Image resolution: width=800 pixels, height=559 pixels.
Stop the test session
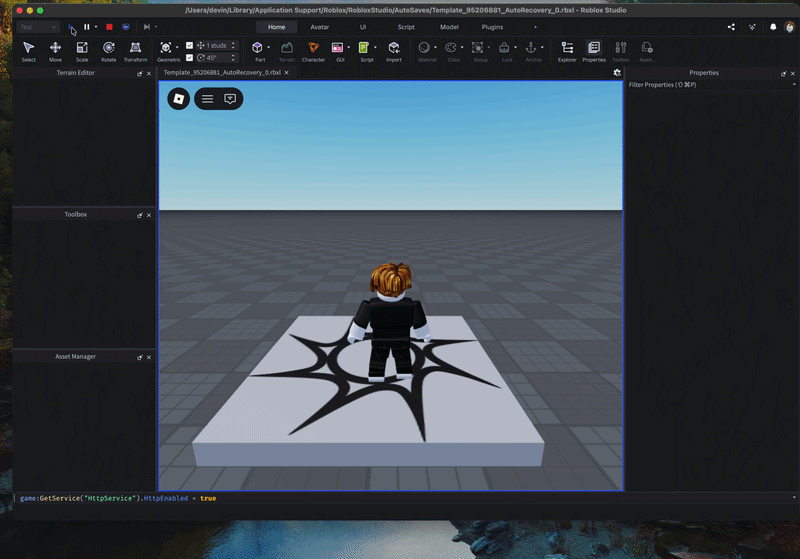point(109,27)
